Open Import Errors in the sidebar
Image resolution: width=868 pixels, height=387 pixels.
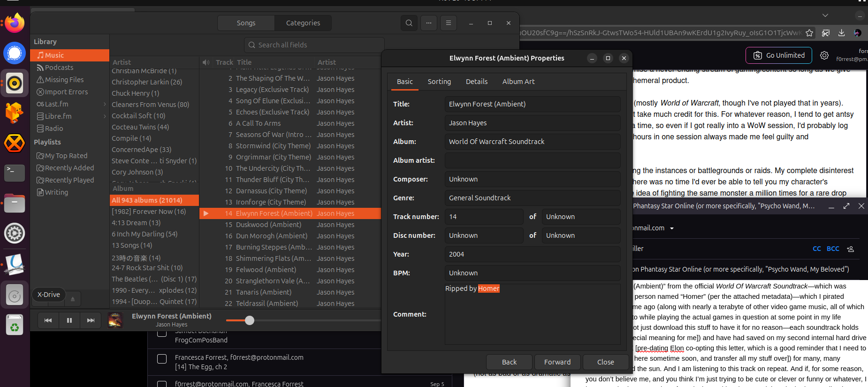pos(70,92)
